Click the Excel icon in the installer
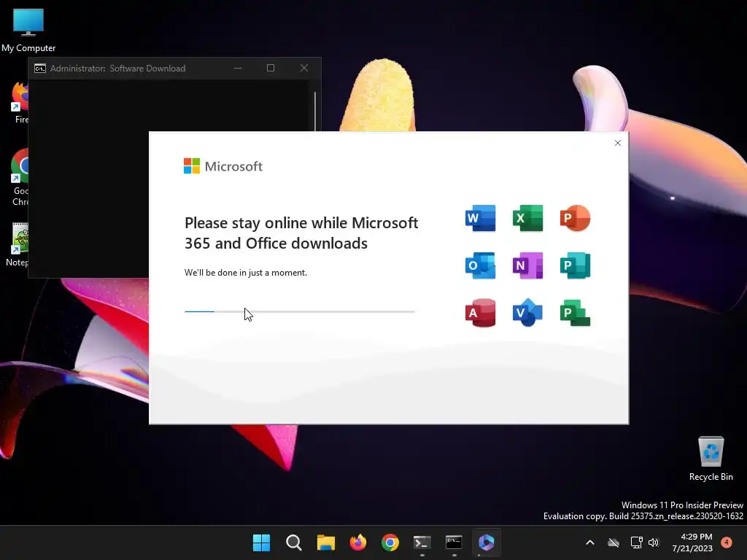Viewport: 747px width, 560px height. coord(527,218)
